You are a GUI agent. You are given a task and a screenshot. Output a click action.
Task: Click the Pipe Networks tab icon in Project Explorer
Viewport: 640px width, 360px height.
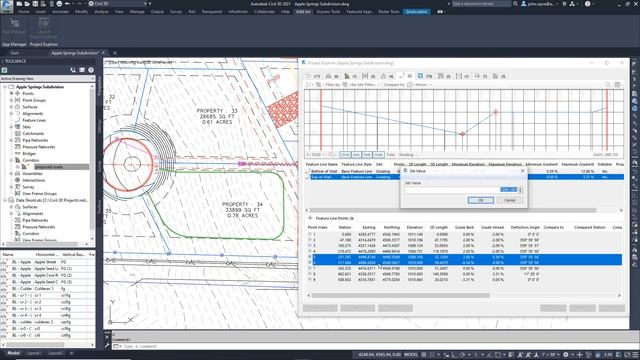pyautogui.click(x=440, y=76)
